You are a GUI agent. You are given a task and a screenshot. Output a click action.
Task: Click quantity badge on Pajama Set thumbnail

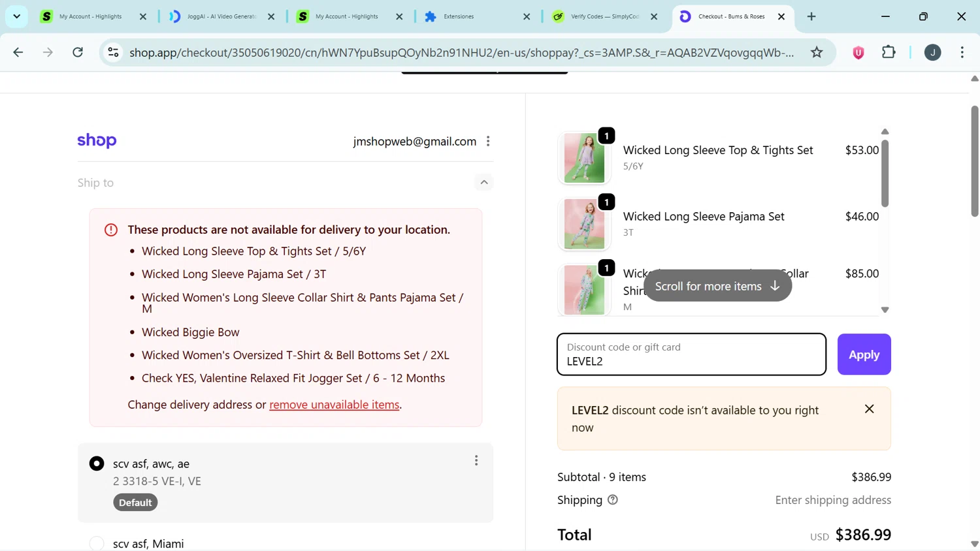[x=606, y=202]
